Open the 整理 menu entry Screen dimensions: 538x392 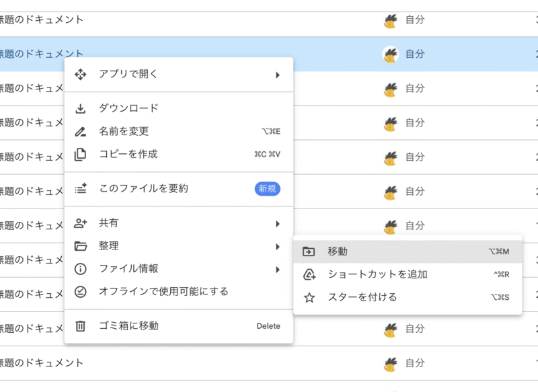pyautogui.click(x=109, y=246)
